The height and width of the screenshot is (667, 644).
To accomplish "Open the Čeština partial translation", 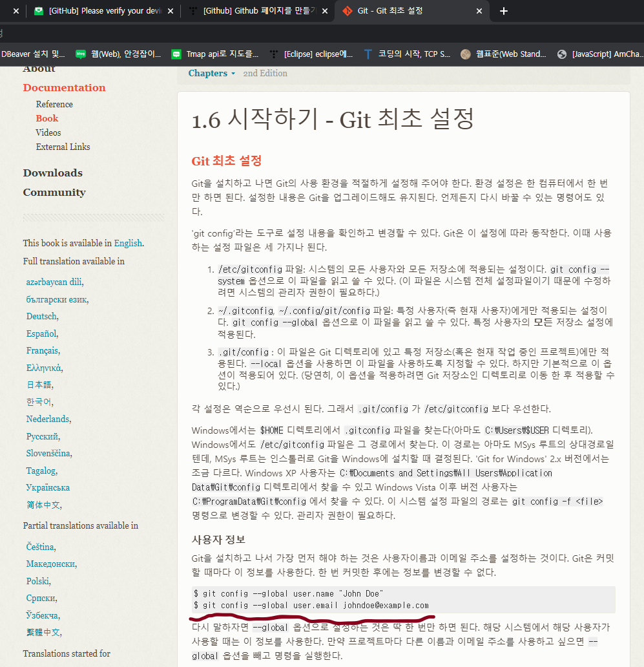I will point(41,547).
